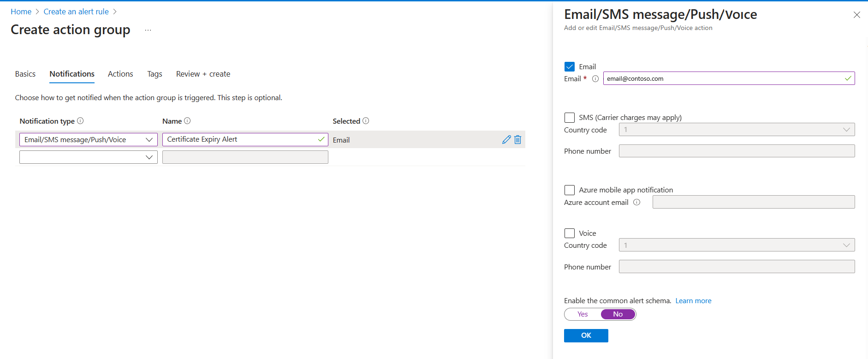Switch to the Actions tab
The width and height of the screenshot is (868, 359).
(120, 74)
